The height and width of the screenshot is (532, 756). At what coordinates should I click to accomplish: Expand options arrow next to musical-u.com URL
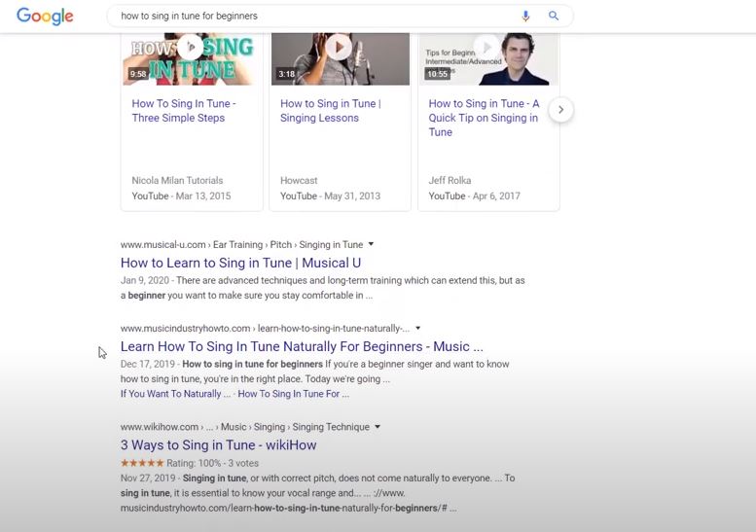pos(371,244)
